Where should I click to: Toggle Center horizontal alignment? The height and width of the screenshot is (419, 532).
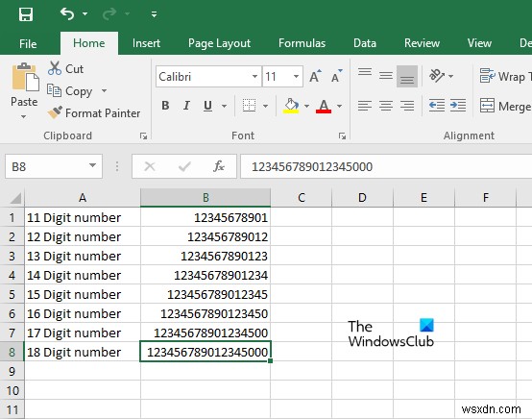pyautogui.click(x=386, y=106)
